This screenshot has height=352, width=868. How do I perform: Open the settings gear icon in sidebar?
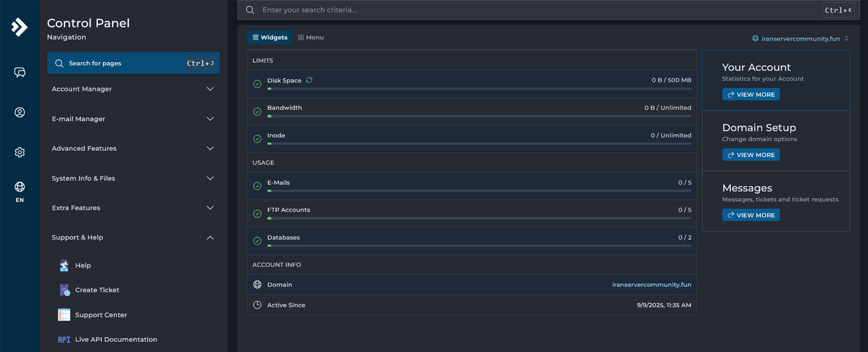tap(20, 152)
